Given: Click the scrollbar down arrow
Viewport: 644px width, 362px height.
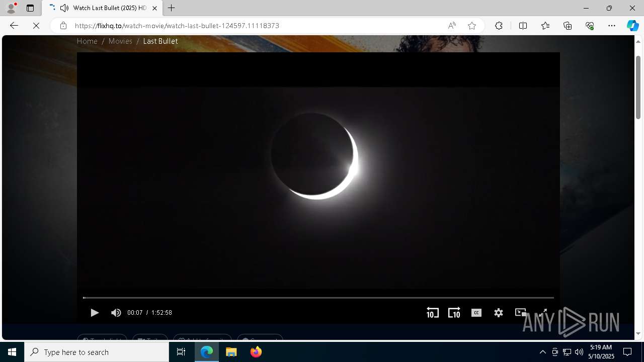Looking at the screenshot, I should (x=638, y=334).
